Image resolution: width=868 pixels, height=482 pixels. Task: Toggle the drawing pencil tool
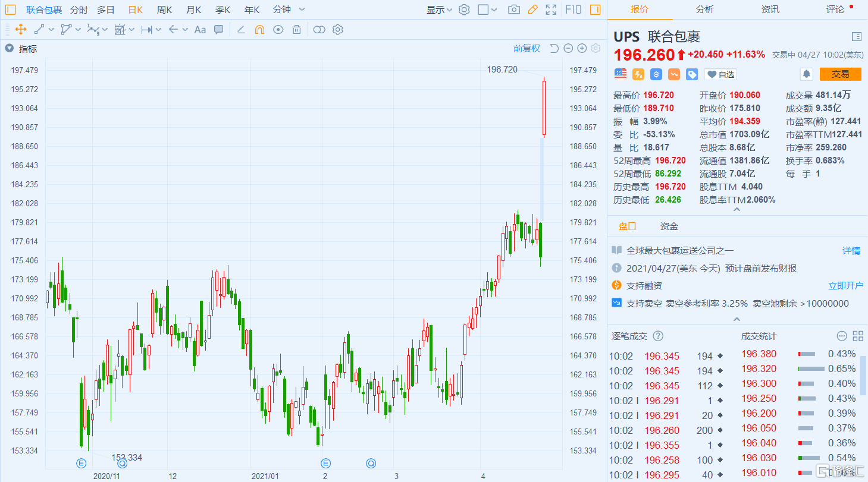(x=532, y=10)
